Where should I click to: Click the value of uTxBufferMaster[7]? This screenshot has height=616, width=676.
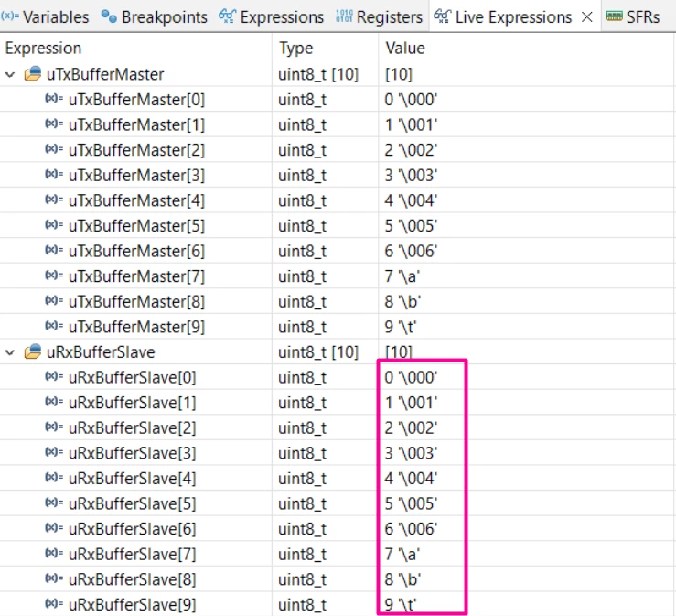pyautogui.click(x=402, y=276)
